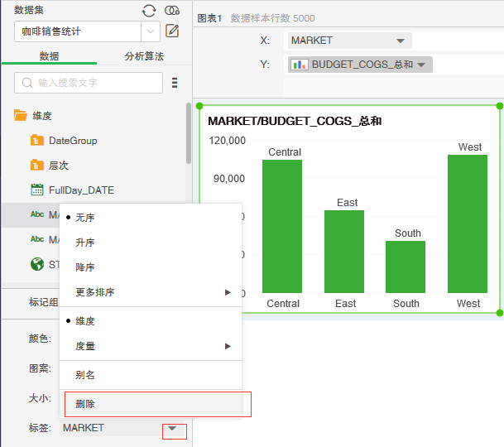Select 无序 sort option
This screenshot has width=504, height=447.
85,218
